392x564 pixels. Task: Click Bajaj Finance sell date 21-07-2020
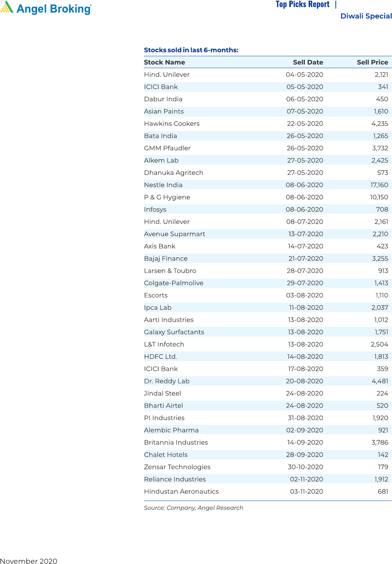[x=306, y=258]
